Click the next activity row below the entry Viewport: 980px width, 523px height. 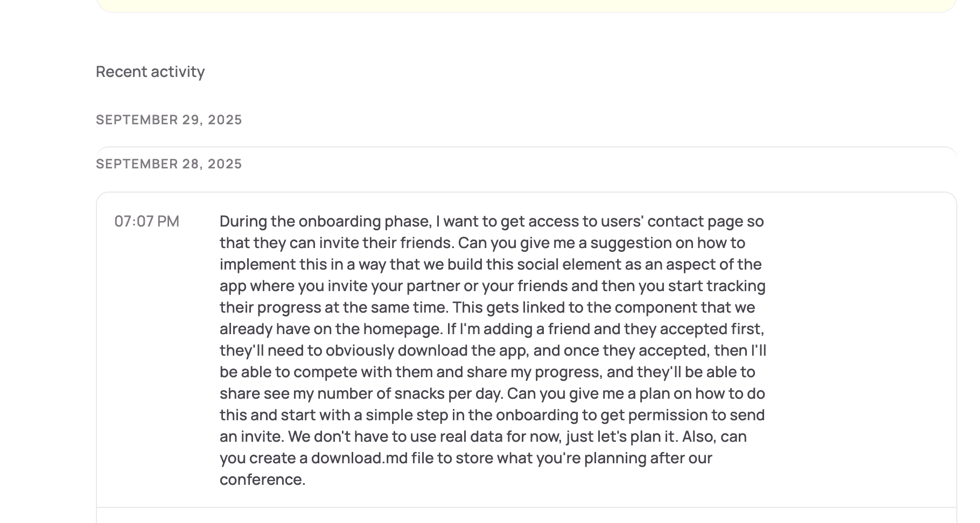pos(526,515)
